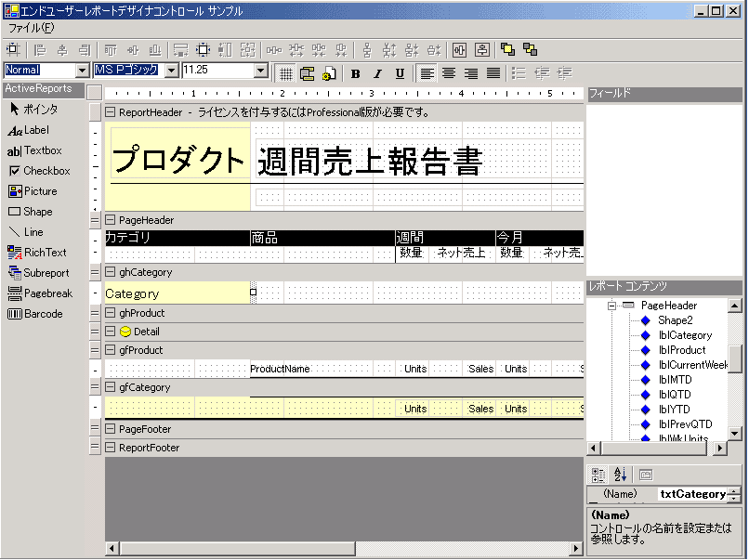The width and height of the screenshot is (749, 560).
Task: Expand the PageFooter section
Action: [110, 429]
